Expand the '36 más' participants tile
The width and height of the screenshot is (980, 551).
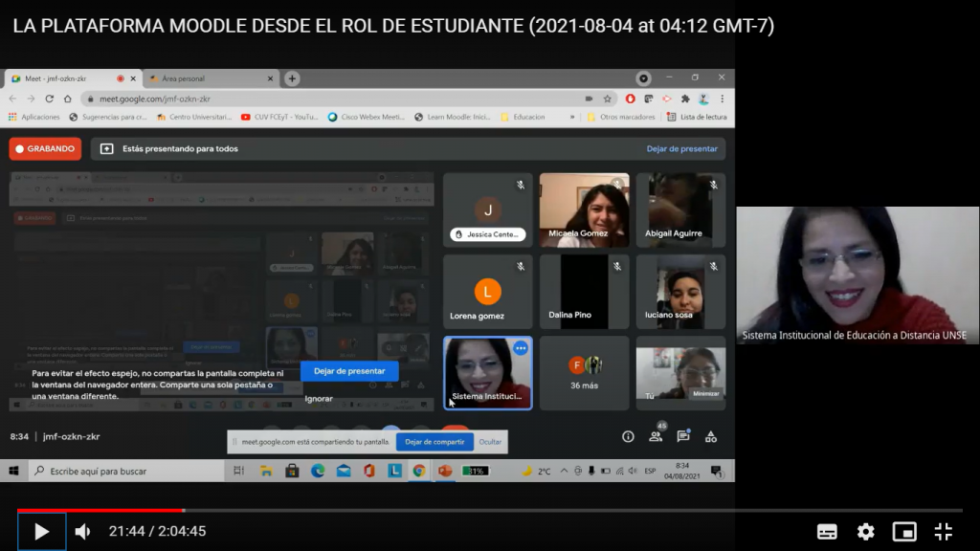coord(585,373)
